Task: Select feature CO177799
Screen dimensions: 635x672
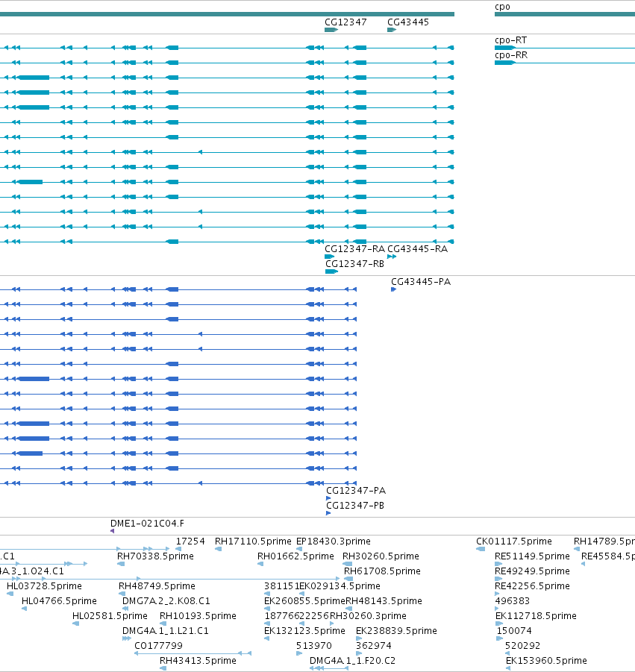Action: (x=158, y=646)
